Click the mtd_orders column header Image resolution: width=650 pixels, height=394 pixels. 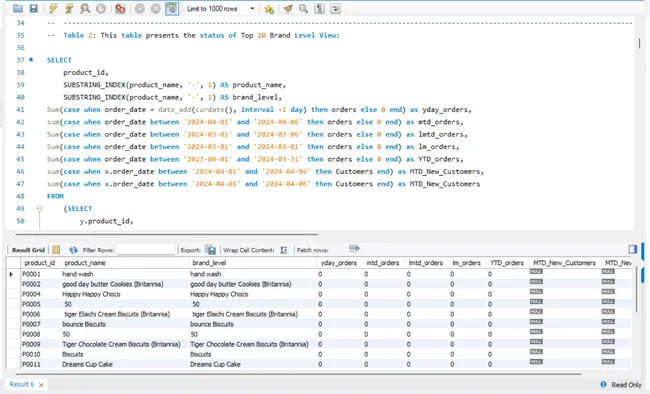[383, 263]
